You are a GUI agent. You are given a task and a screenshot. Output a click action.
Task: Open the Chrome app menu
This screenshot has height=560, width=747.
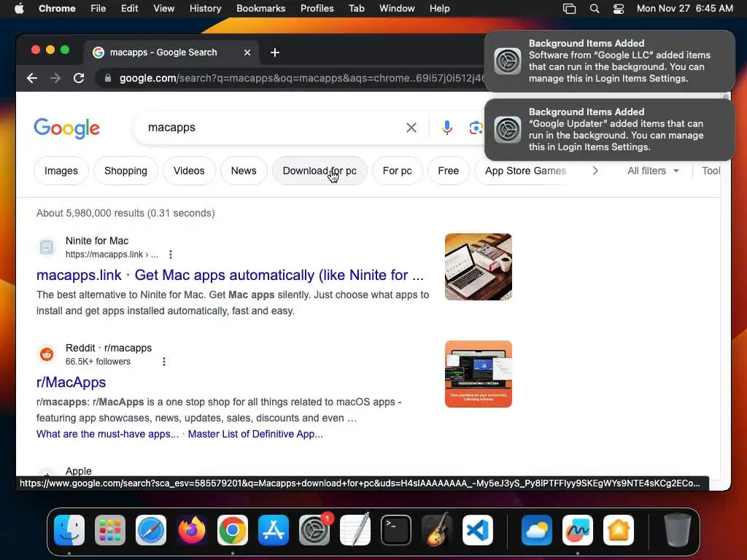click(x=57, y=9)
